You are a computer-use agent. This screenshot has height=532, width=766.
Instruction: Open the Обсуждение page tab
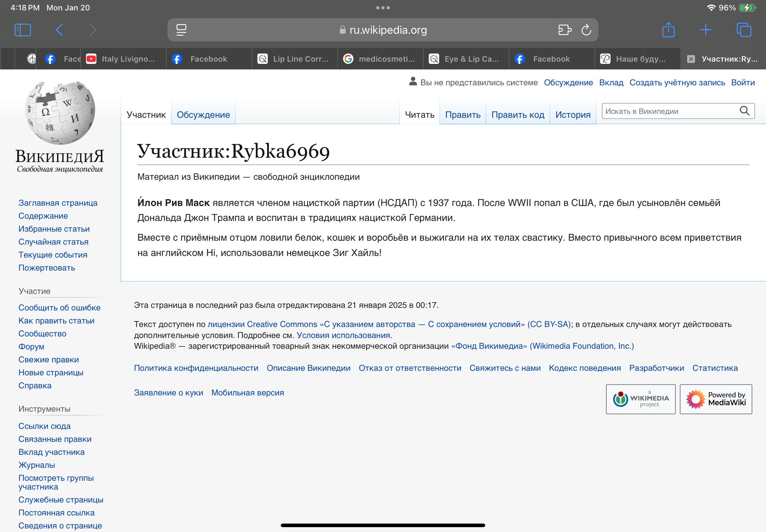(x=203, y=115)
